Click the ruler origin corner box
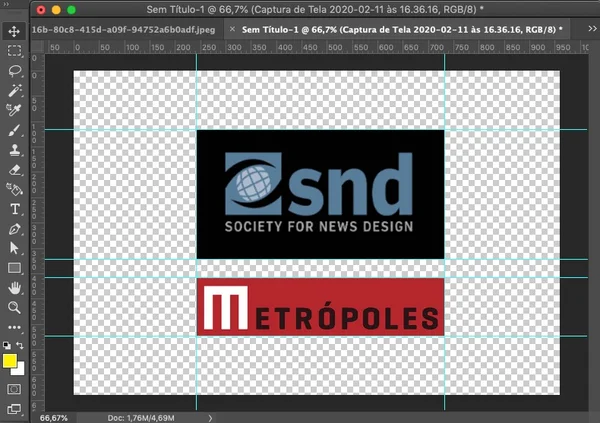600x423 pixels. [x=37, y=47]
